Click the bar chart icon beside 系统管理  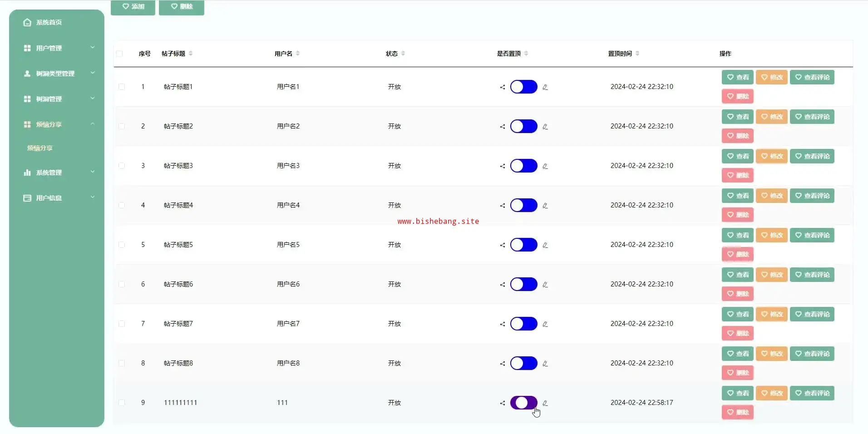(x=27, y=173)
